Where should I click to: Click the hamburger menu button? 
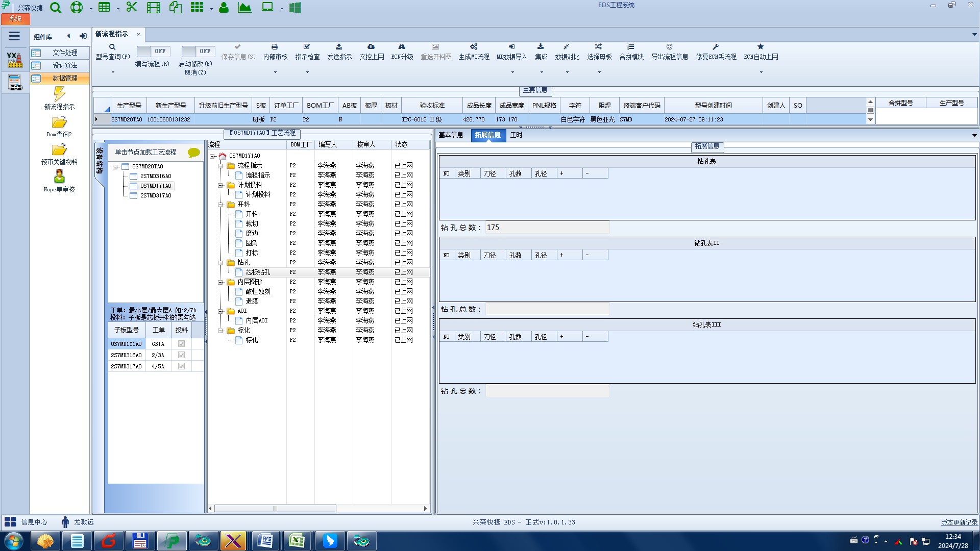(14, 36)
